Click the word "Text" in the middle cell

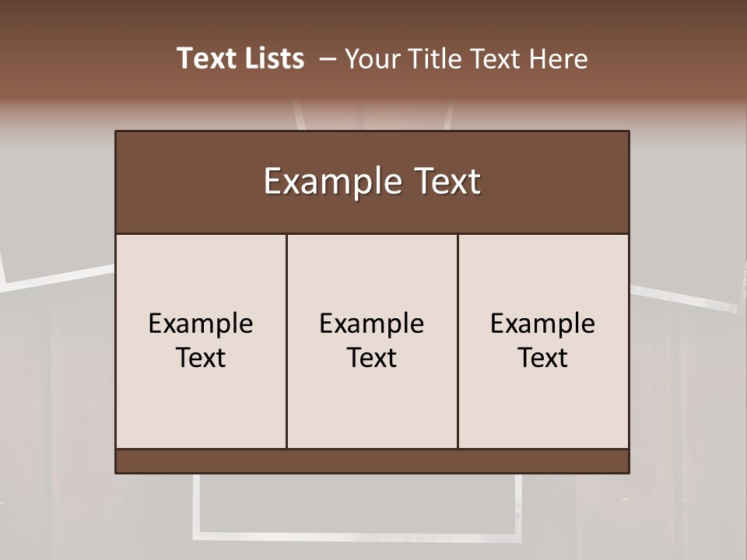[372, 358]
